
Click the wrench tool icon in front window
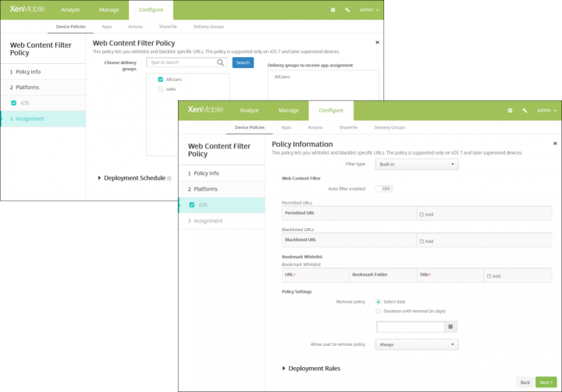[x=525, y=111]
